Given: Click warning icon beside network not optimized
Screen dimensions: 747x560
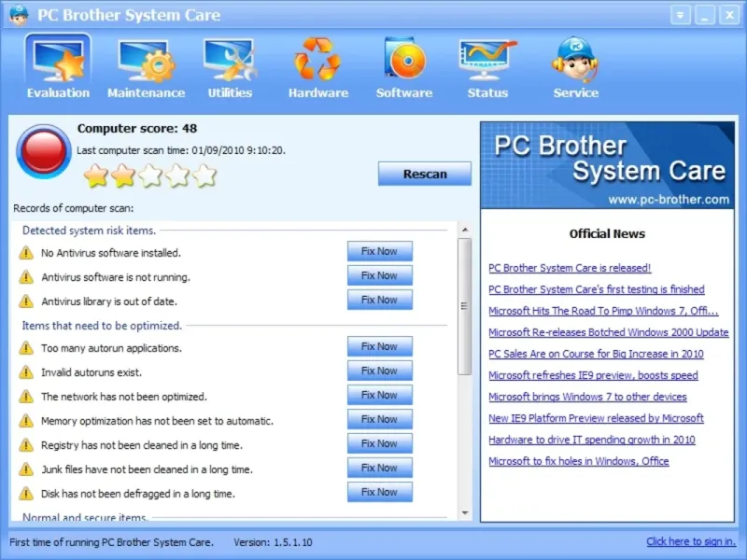Looking at the screenshot, I should [26, 396].
